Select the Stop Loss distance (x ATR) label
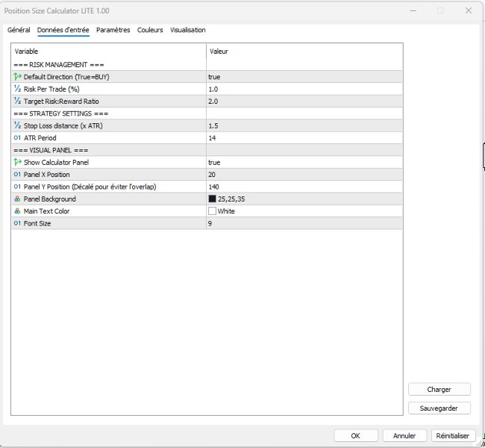485x448 pixels. point(63,125)
